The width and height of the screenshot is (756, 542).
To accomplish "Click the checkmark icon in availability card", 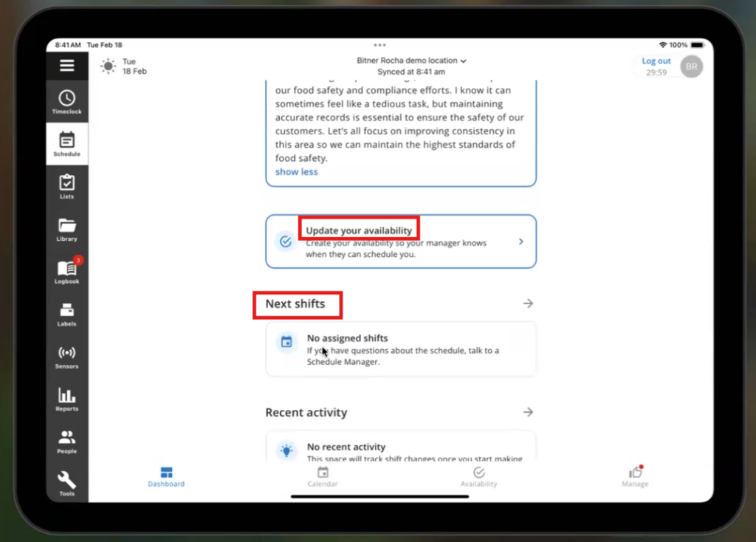I will [x=286, y=241].
